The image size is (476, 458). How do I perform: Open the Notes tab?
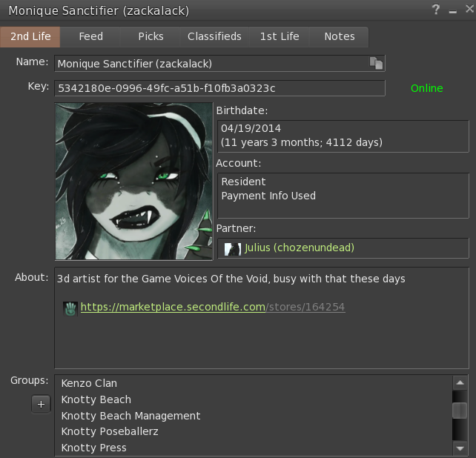(340, 37)
